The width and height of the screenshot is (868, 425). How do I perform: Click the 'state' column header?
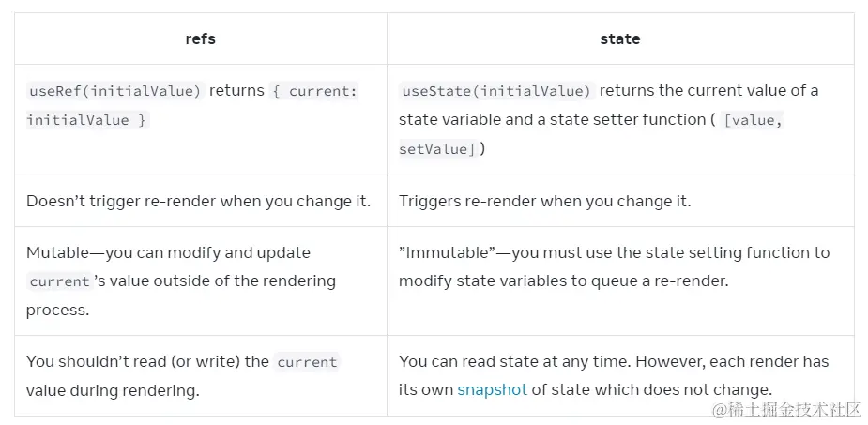coord(619,38)
